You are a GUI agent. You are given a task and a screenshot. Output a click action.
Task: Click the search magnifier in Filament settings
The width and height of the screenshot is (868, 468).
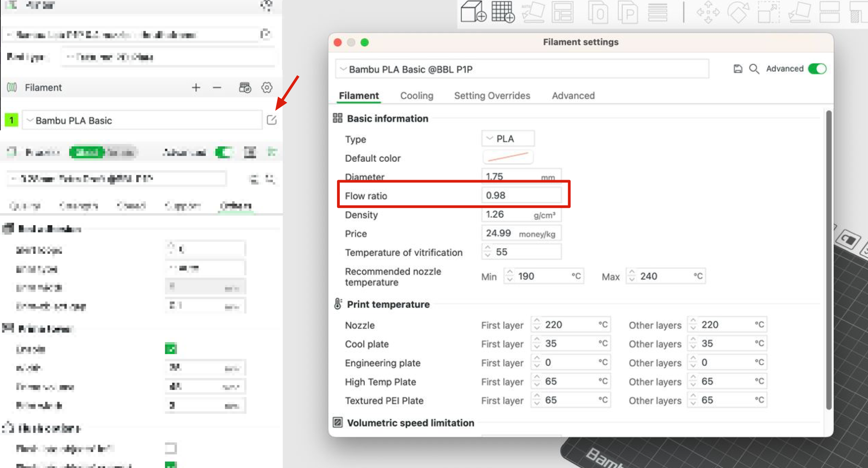[x=754, y=69]
